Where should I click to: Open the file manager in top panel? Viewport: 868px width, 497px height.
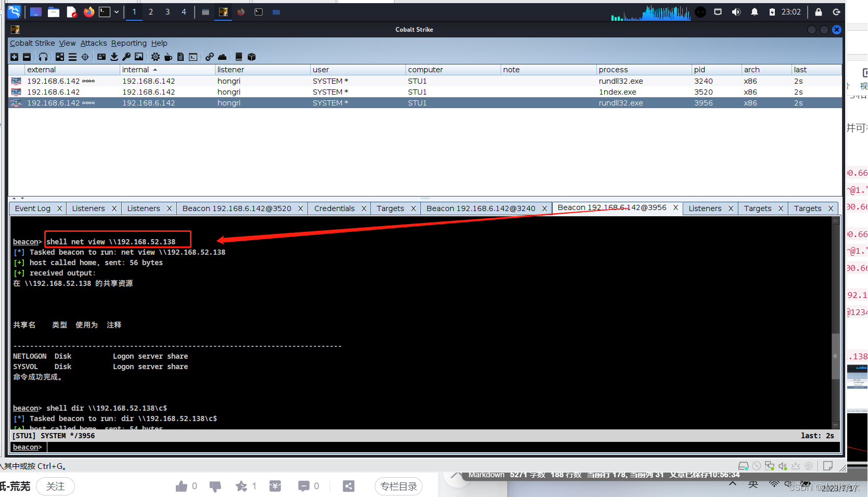[x=54, y=12]
